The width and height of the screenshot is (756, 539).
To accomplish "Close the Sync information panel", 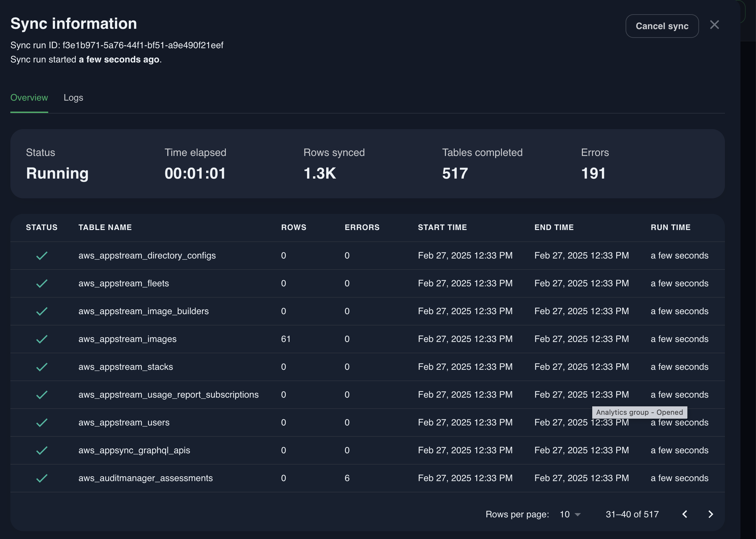I will 714,25.
